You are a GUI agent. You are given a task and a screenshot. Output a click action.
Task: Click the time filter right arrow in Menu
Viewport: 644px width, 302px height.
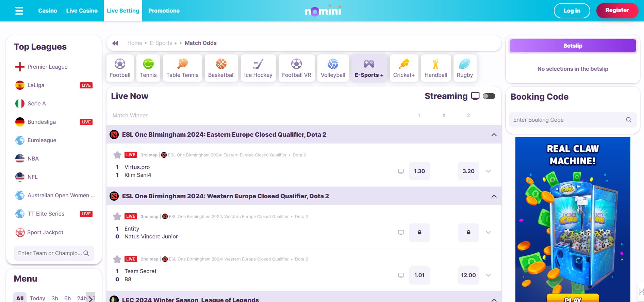pos(90,298)
